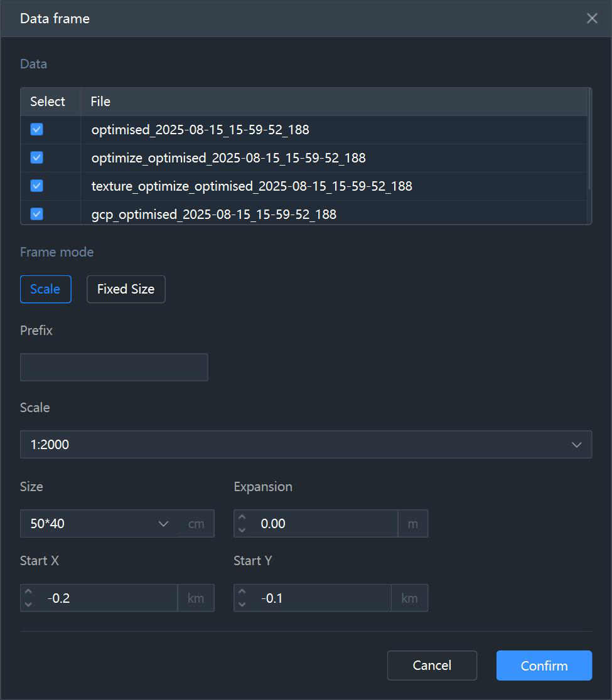
Task: Uncheck the gcp_optimised file checkbox
Action: tap(36, 214)
